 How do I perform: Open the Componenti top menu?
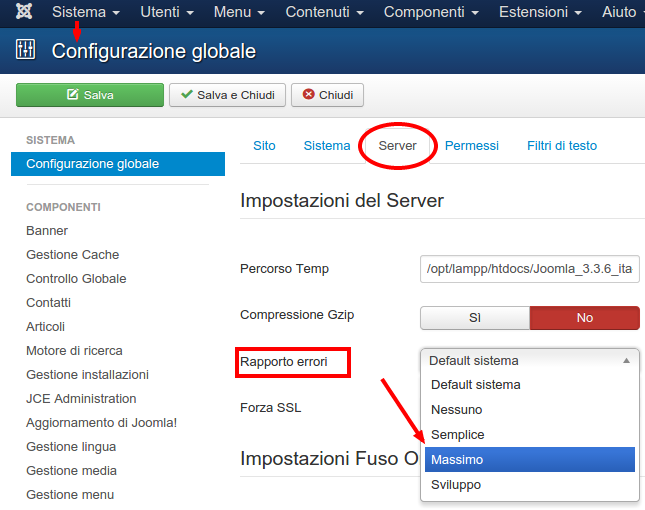(432, 12)
